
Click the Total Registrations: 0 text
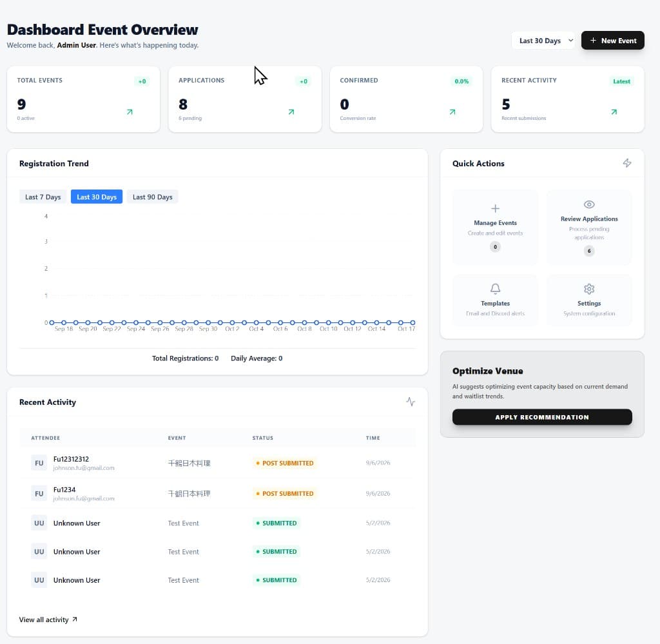click(x=185, y=358)
